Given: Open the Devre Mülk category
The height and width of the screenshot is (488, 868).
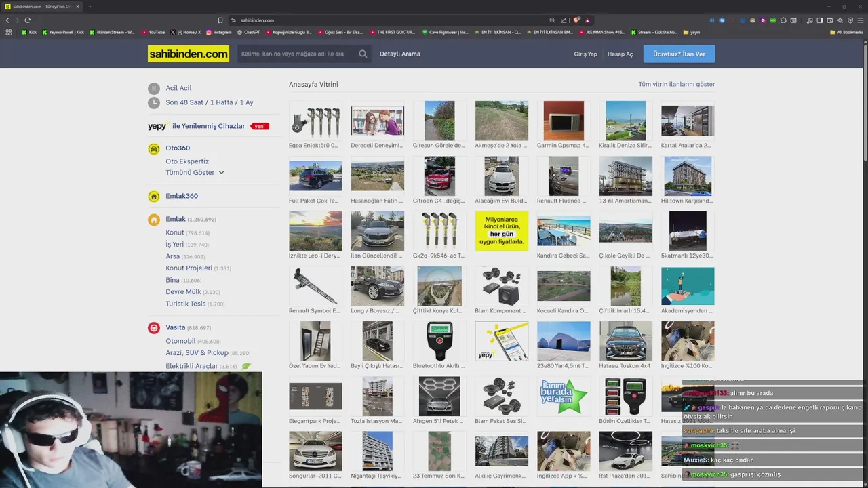Looking at the screenshot, I should click(x=183, y=292).
